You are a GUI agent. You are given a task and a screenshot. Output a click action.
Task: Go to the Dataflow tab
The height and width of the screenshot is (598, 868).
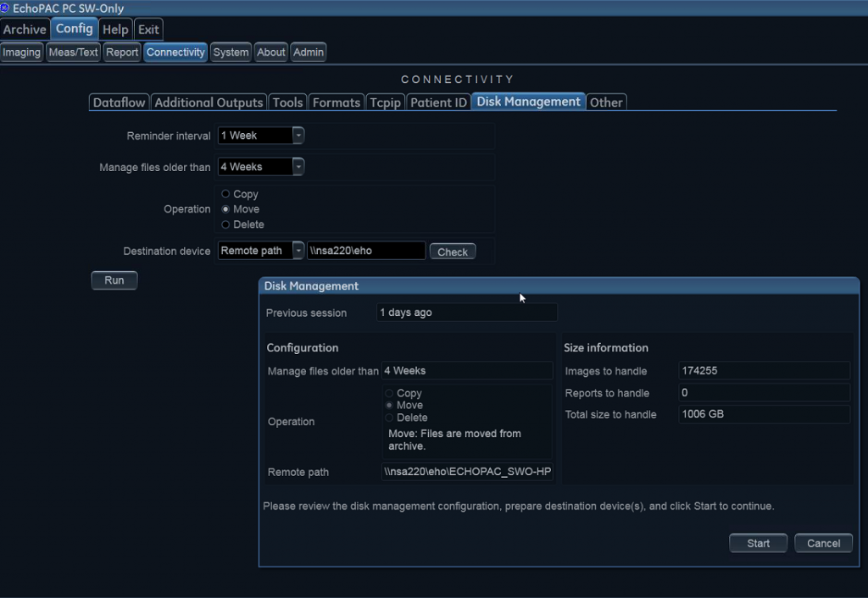119,102
